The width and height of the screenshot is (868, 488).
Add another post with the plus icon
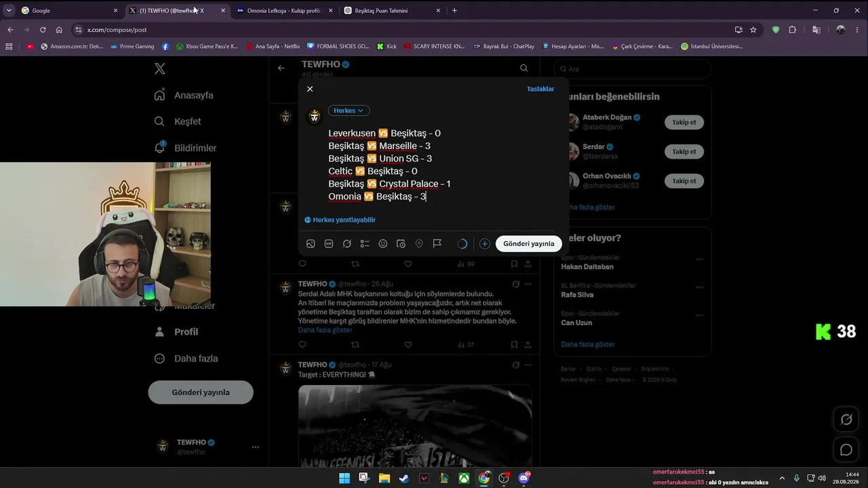point(485,244)
